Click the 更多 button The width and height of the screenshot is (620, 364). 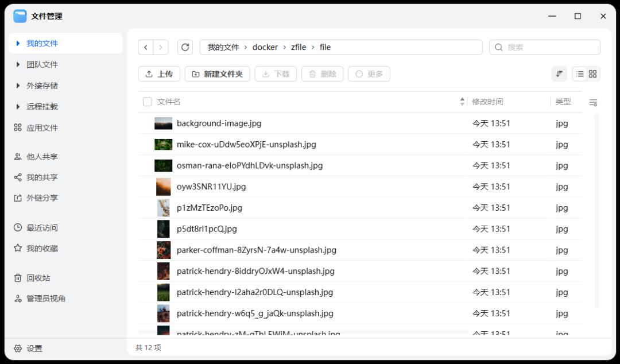pos(369,74)
